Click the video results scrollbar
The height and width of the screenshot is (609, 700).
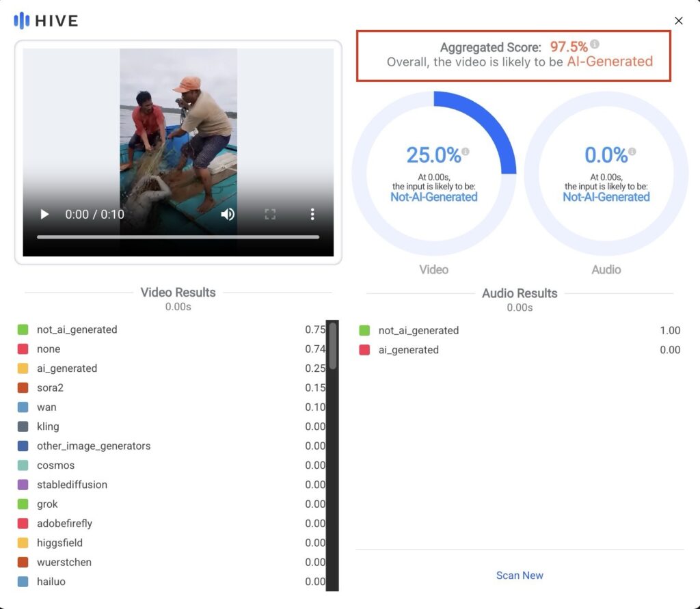click(333, 347)
